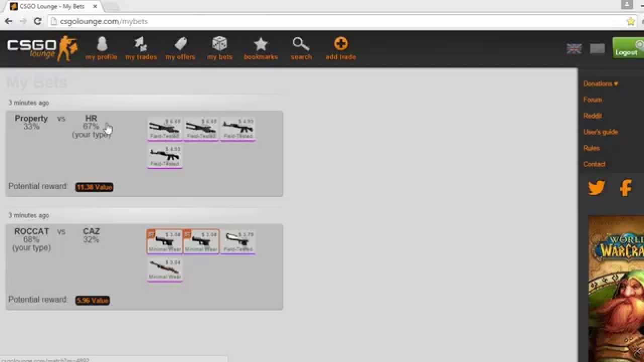Click the 5.96 Value reward badge
Screen dimensions: 644x362
click(93, 300)
